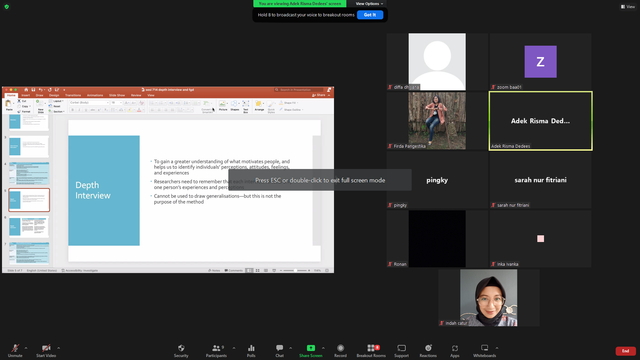
Task: Click Save icon in PowerPoint title bar
Action: point(33,89)
